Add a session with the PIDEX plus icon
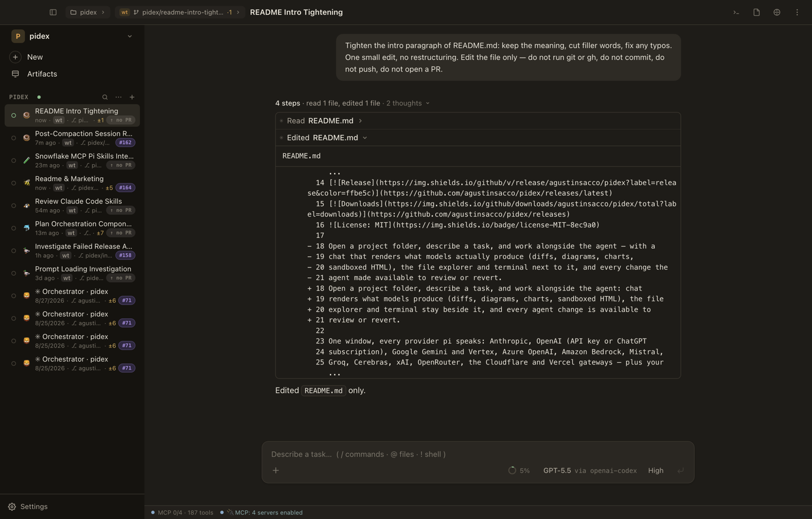The height and width of the screenshot is (519, 812). (x=132, y=97)
